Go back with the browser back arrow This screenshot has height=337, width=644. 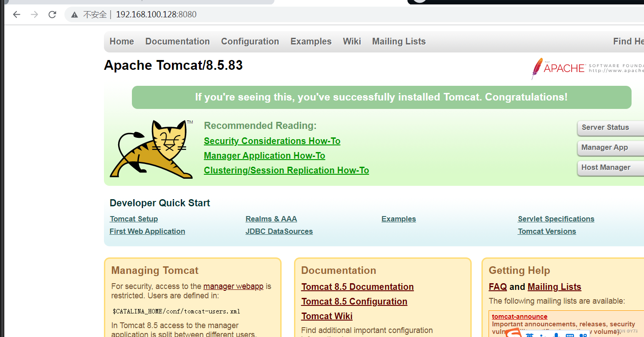(16, 15)
